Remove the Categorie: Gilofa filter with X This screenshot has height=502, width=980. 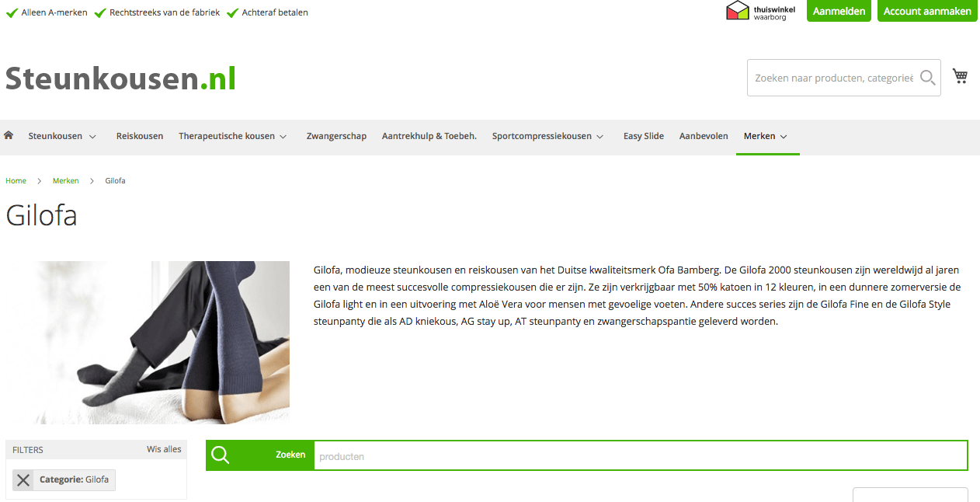pos(23,480)
